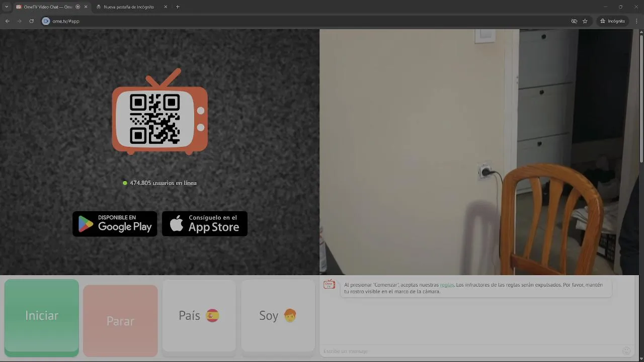This screenshot has width=644, height=362.
Task: Click the QR code TV logo
Action: (159, 112)
